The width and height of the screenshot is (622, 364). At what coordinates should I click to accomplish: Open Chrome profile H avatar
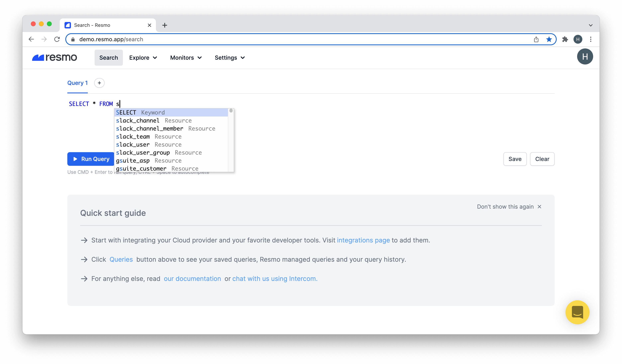578,39
